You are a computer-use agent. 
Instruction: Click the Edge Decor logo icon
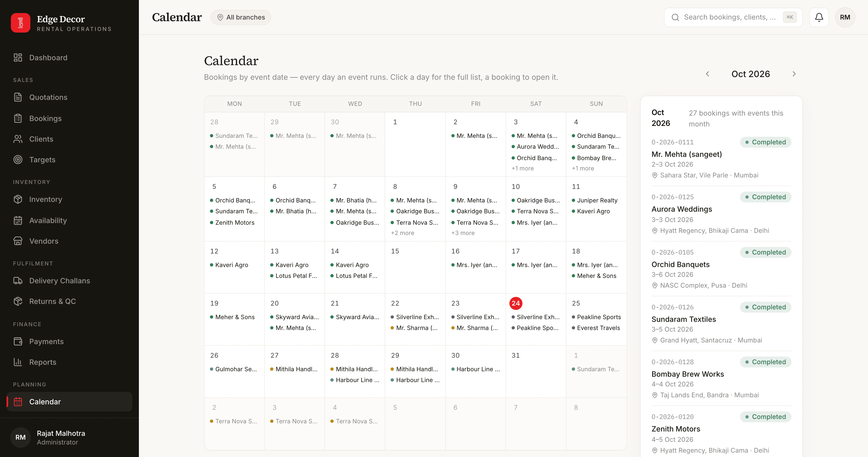tap(21, 23)
